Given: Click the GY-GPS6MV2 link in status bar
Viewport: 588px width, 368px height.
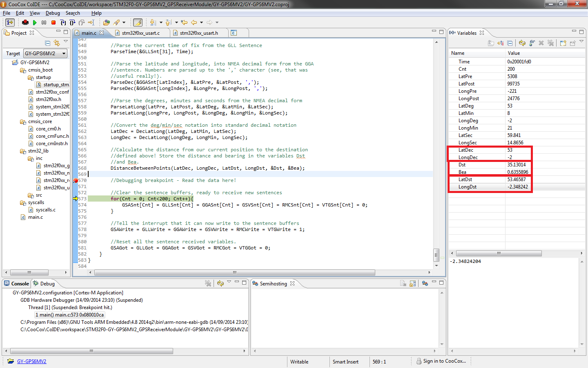Looking at the screenshot, I should 31,361.
